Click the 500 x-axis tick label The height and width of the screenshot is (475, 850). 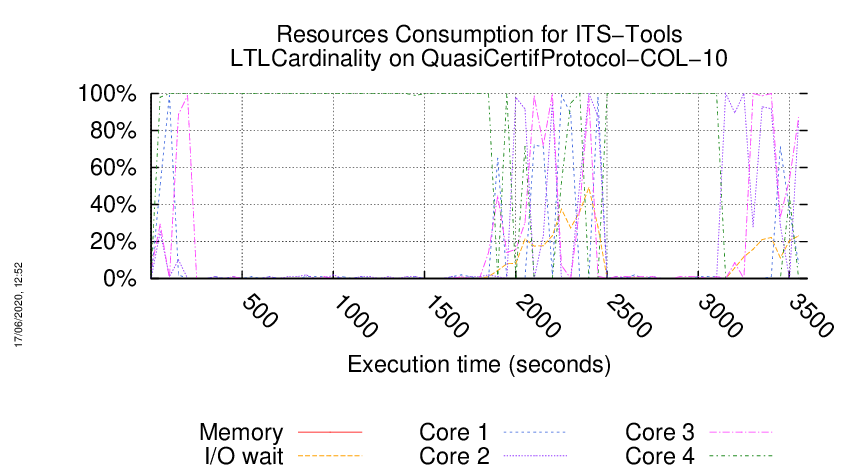[x=260, y=311]
